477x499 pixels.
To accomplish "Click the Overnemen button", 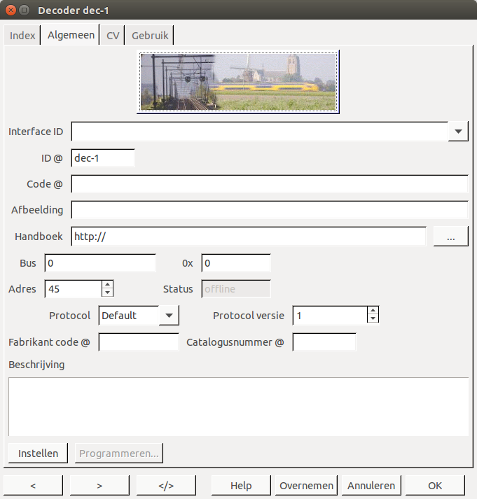I will pyautogui.click(x=306, y=485).
